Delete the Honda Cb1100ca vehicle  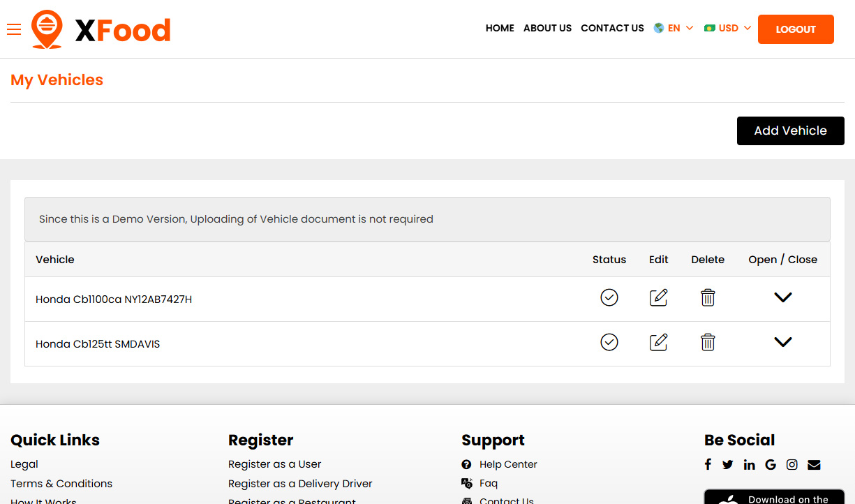coord(708,298)
